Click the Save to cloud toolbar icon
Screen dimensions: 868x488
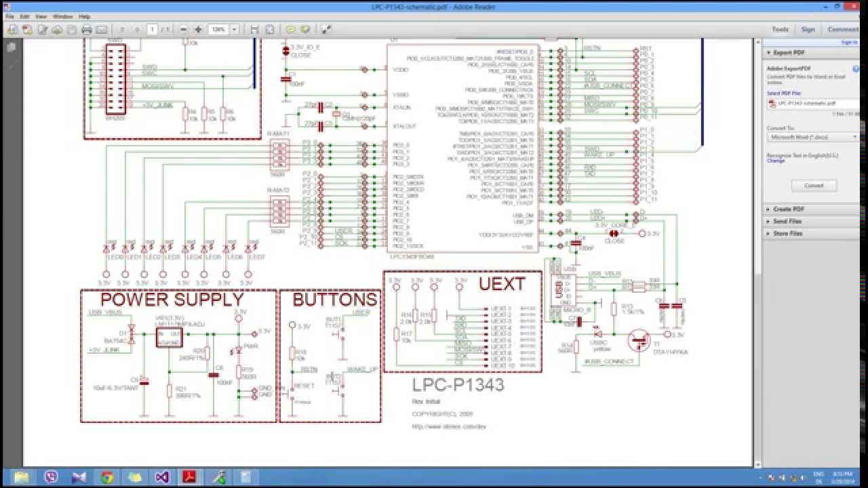pos(57,30)
